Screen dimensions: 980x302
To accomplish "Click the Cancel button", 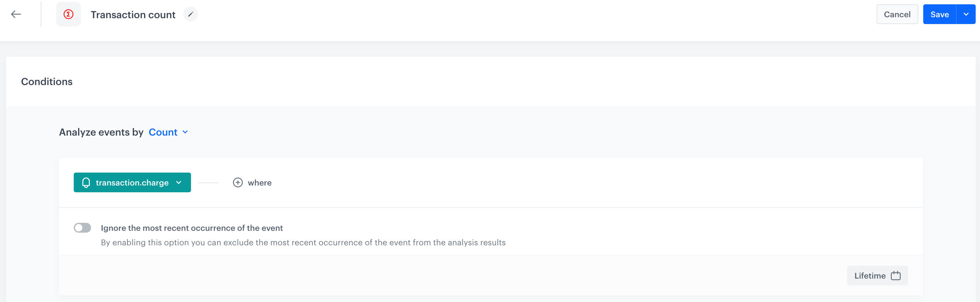I will click(897, 14).
